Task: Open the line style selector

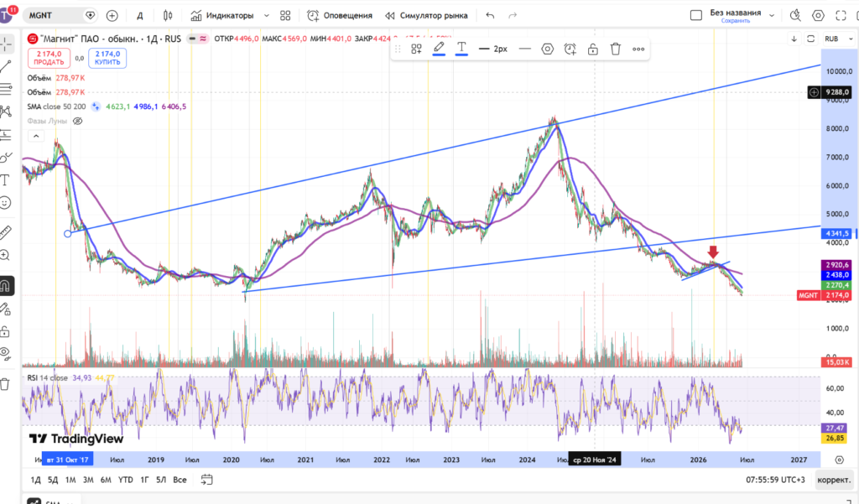Action: tap(524, 49)
